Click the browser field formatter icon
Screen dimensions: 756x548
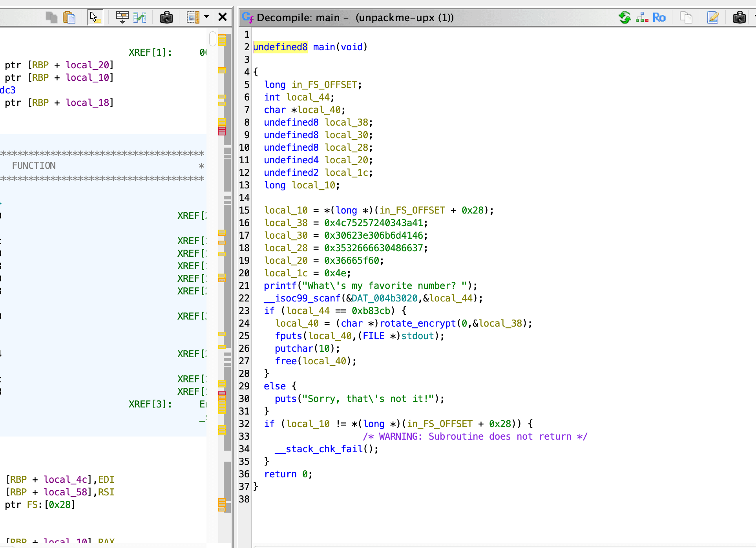122,17
